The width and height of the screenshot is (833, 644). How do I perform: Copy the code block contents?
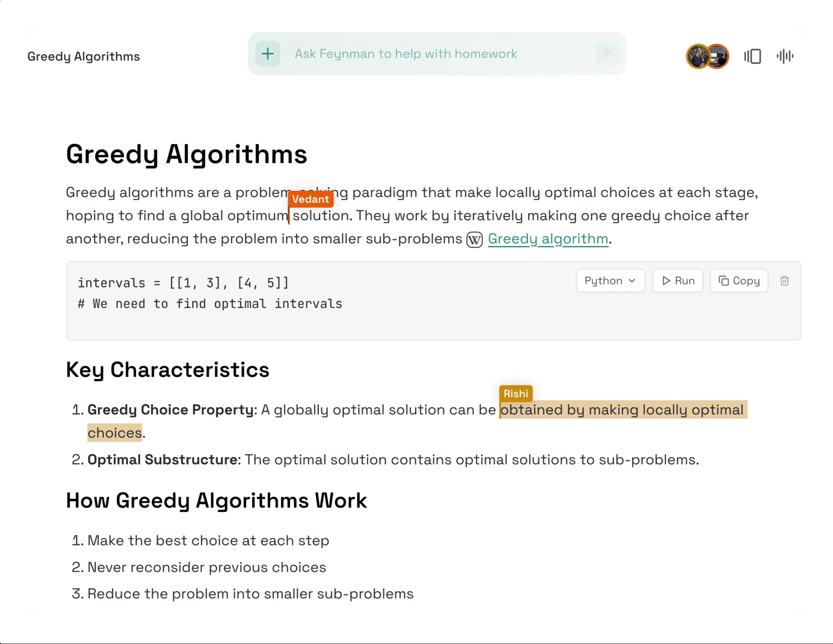[739, 281]
